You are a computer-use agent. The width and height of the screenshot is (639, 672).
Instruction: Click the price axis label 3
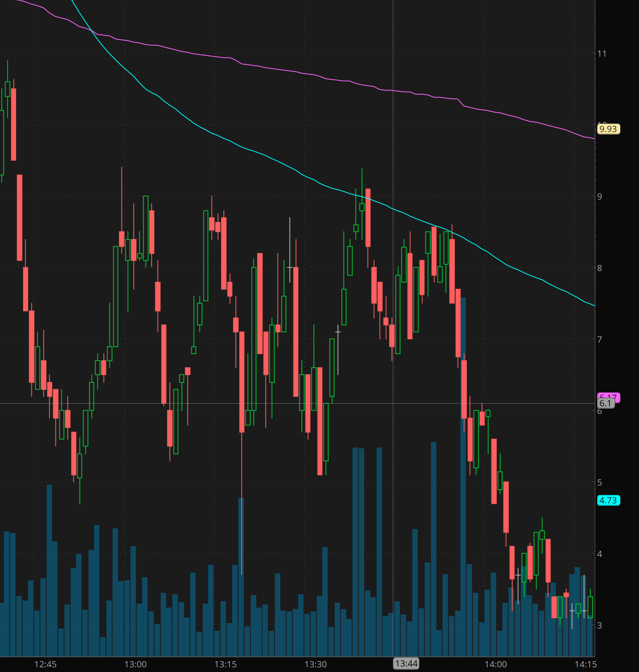pos(600,625)
